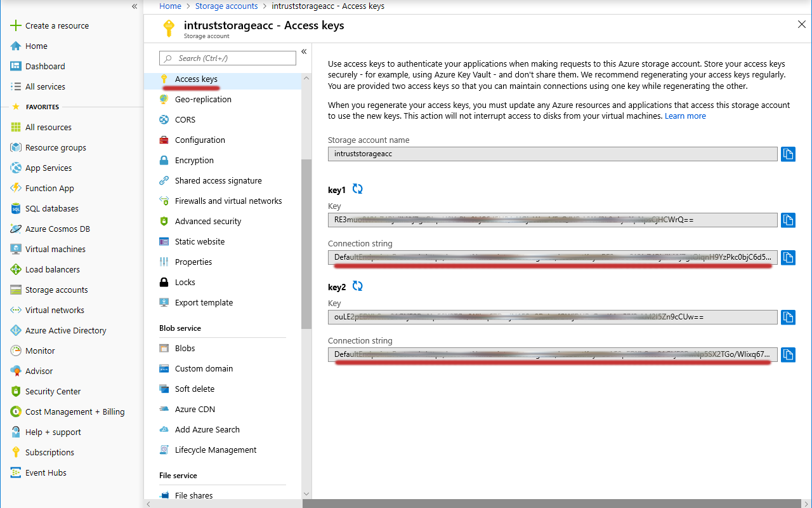812x508 pixels.
Task: Click the Help + support icon
Action: coord(16,432)
